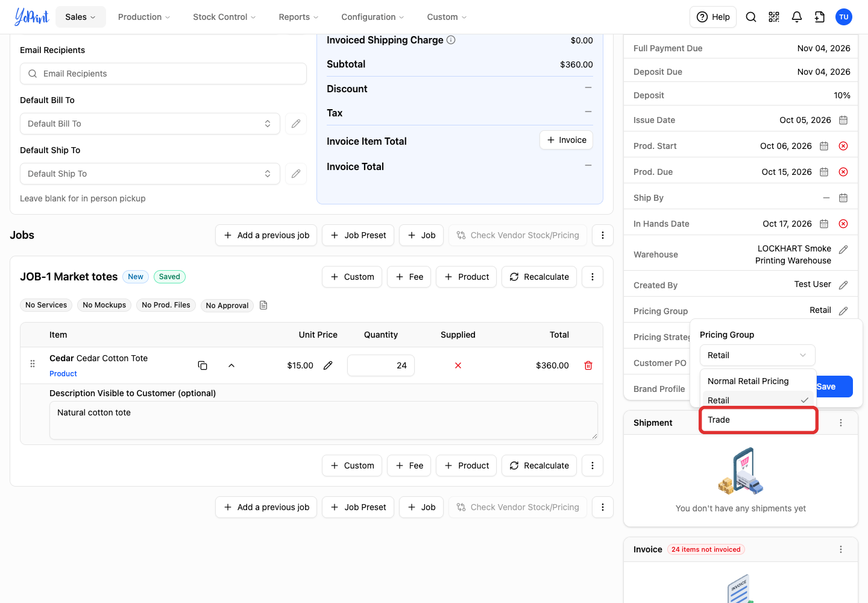Open the search icon in top bar
The width and height of the screenshot is (868, 603).
pyautogui.click(x=751, y=17)
